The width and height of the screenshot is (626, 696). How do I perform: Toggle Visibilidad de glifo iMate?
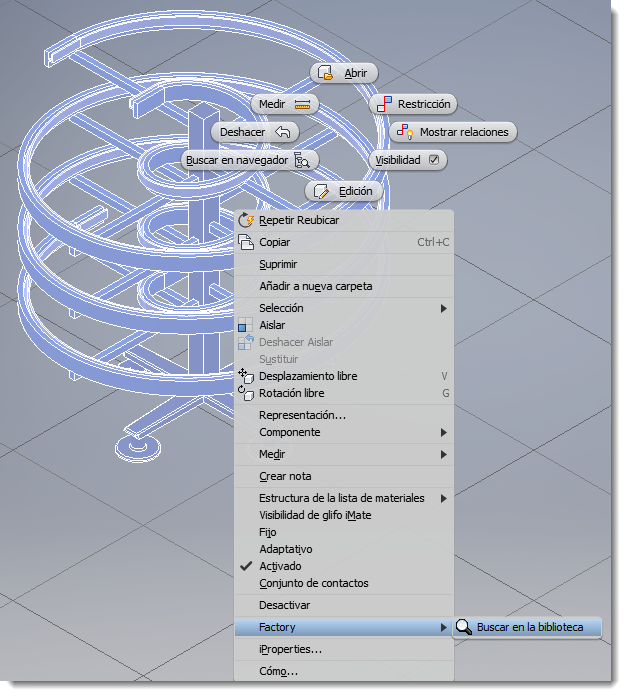(344, 515)
